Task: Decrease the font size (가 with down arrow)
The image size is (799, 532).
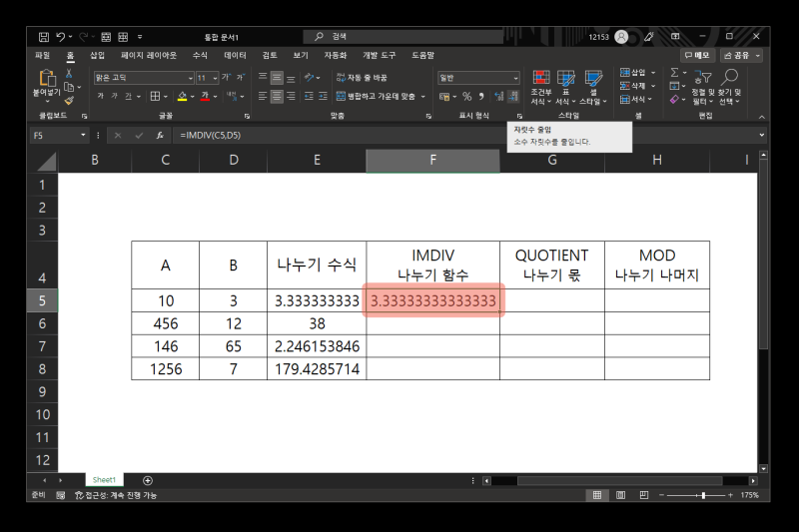Action: (x=240, y=78)
